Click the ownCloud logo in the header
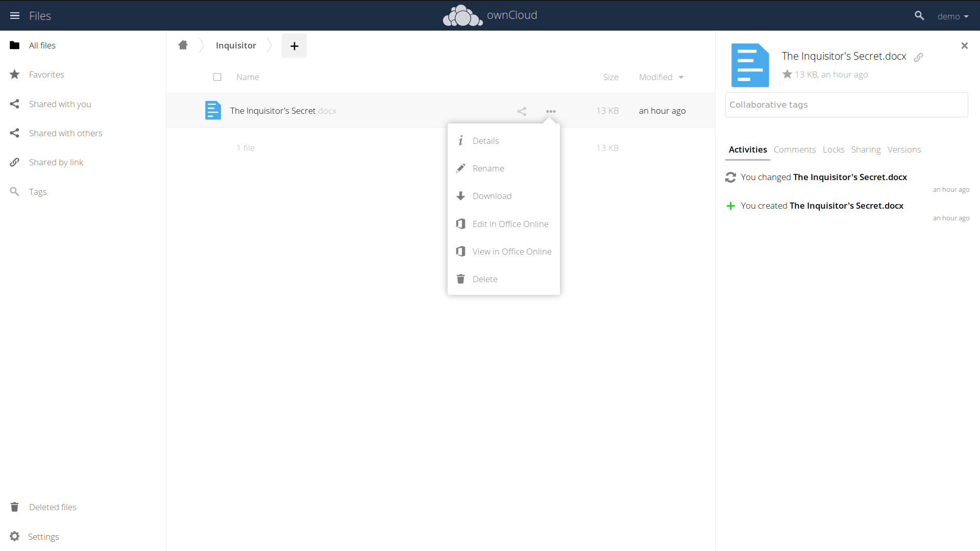This screenshot has height=551, width=980. [x=463, y=15]
